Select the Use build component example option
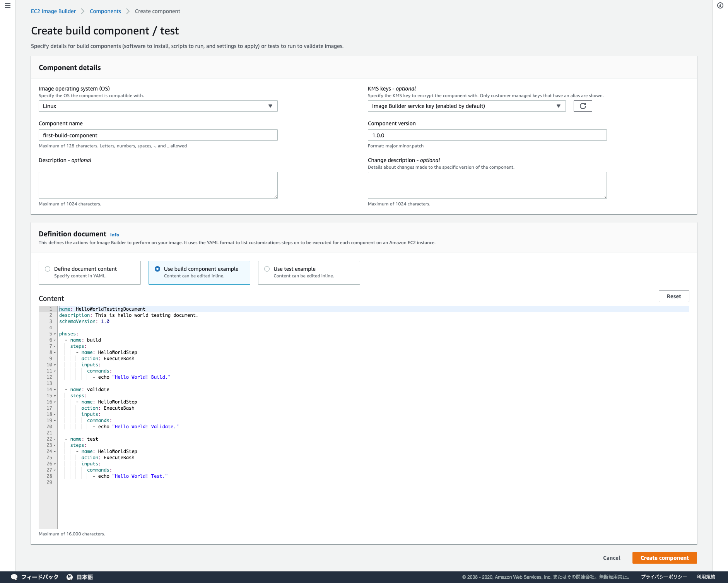728x583 pixels. [x=157, y=268]
